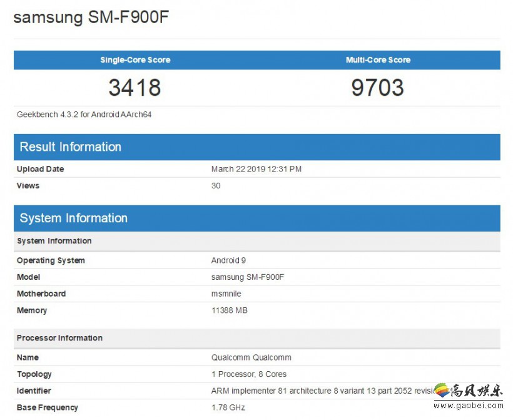Select the "Identifier" row label

pyautogui.click(x=34, y=391)
